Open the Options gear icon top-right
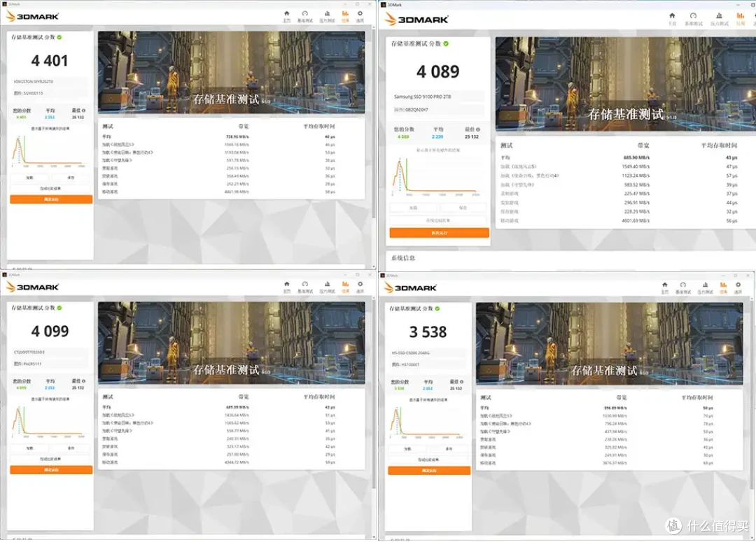756x542 pixels. (x=360, y=14)
